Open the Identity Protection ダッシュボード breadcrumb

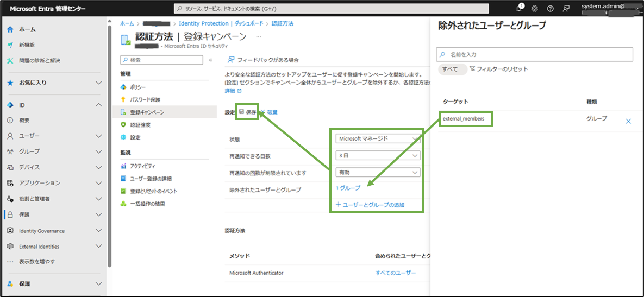(x=221, y=24)
